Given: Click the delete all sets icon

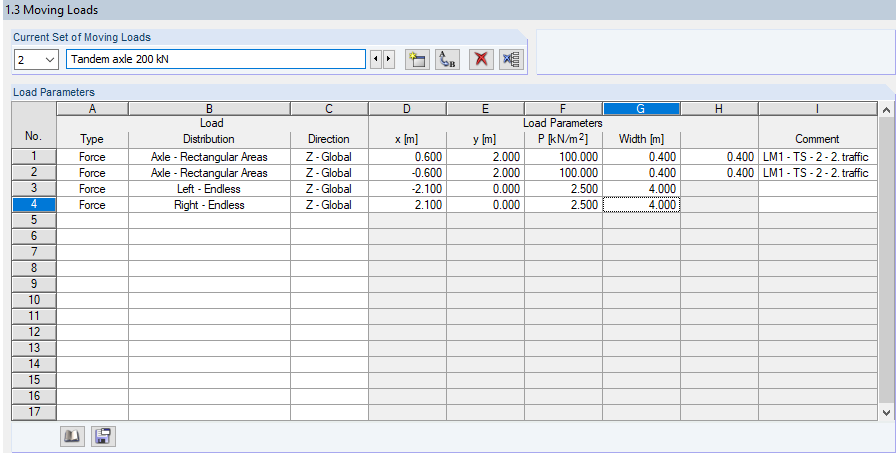Looking at the screenshot, I should [511, 59].
